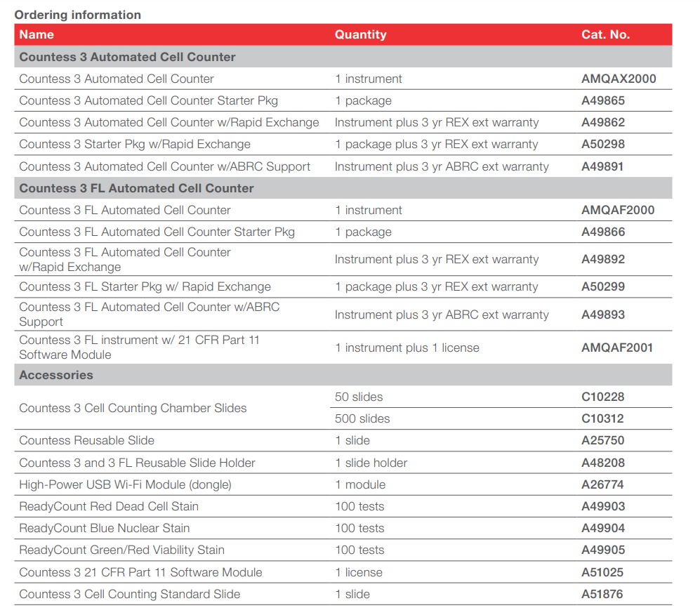Select catalog number "C10312"

point(602,418)
